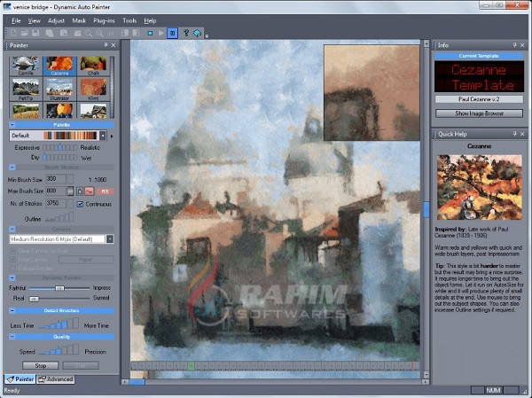Open the Default palette dropdown
Image resolution: width=532 pixels, height=398 pixels.
(103, 136)
